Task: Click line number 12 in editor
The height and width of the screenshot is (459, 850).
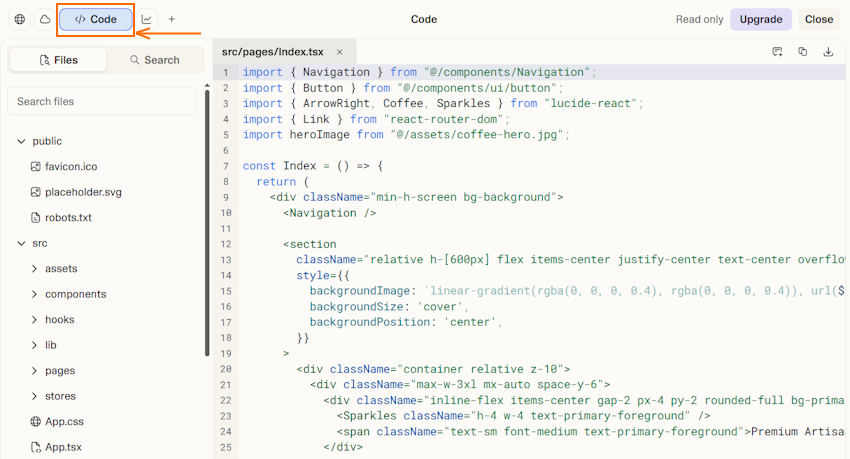Action: (226, 244)
